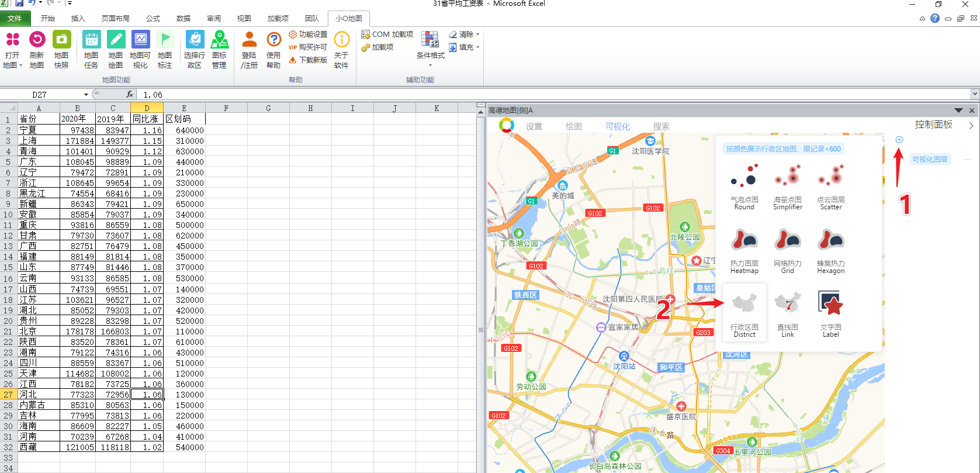The image size is (980, 473).
Task: Click the Name Box showing D27
Action: 40,95
